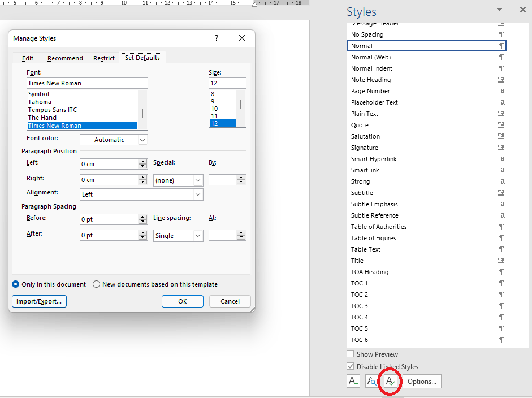Click the paragraph icon beside TOC 6

[501, 340]
